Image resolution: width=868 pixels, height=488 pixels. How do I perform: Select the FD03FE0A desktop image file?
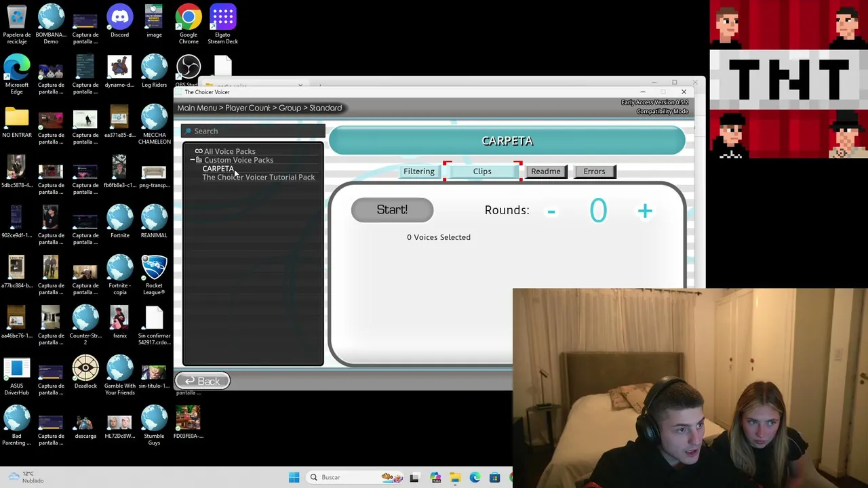189,423
